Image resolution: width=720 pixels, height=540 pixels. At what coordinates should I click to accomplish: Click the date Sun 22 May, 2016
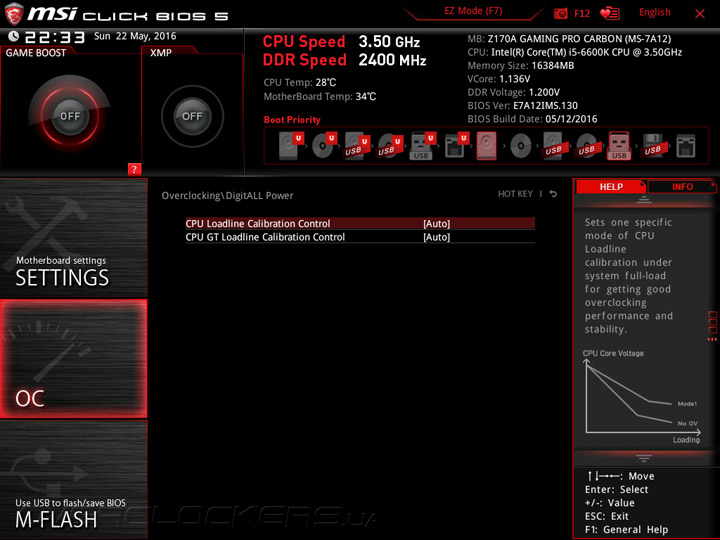(135, 36)
